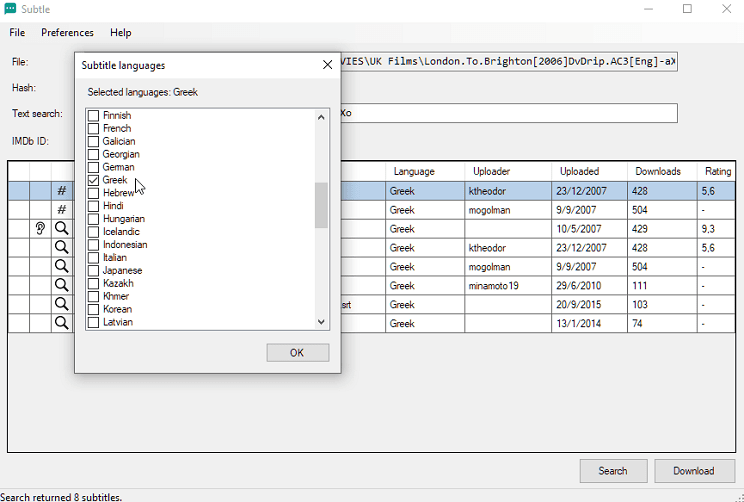The image size is (744, 502).
Task: Tick the Finnish language checkbox
Action: tap(93, 115)
